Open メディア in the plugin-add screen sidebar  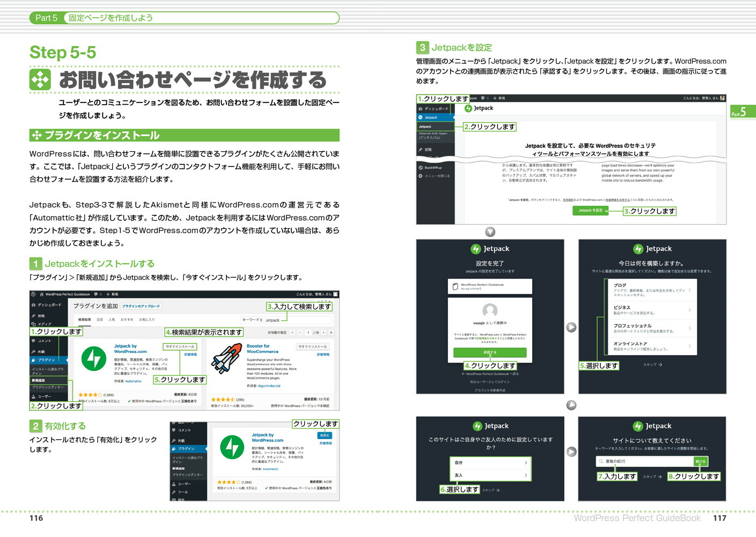pyautogui.click(x=41, y=324)
